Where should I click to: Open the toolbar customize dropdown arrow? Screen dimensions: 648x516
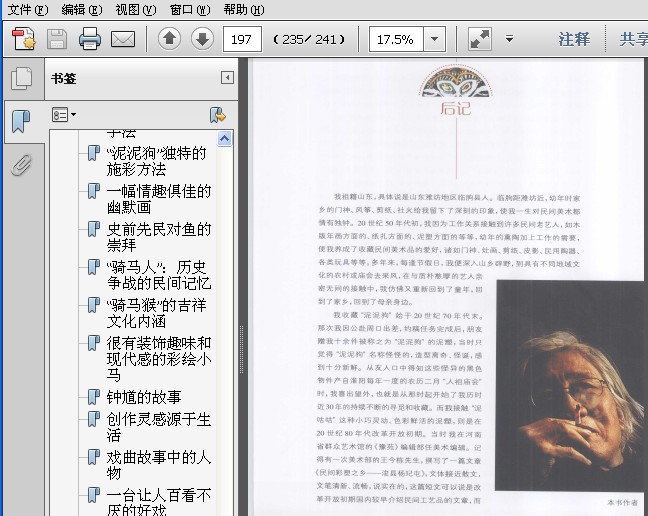pos(510,39)
